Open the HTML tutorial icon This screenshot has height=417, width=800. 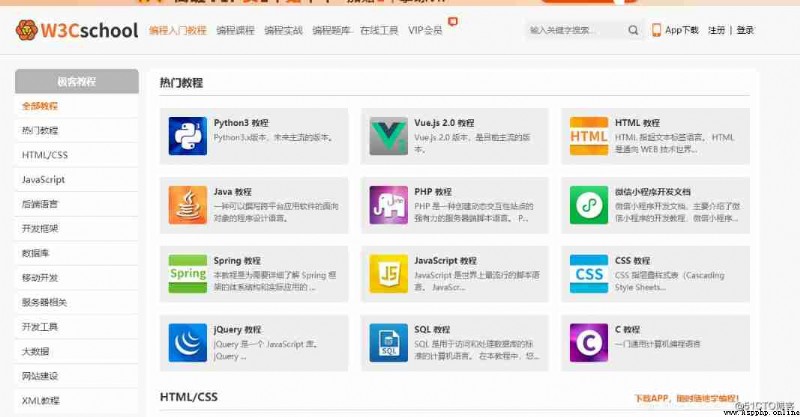[589, 136]
